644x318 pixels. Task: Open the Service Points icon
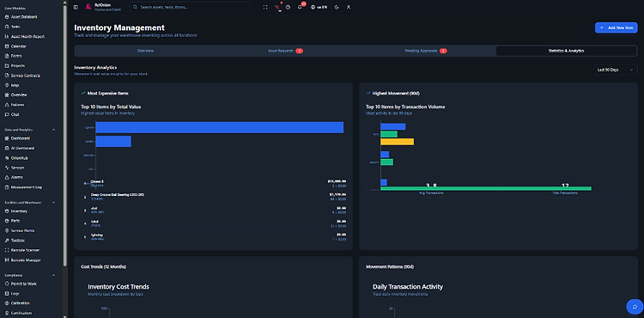(7, 231)
